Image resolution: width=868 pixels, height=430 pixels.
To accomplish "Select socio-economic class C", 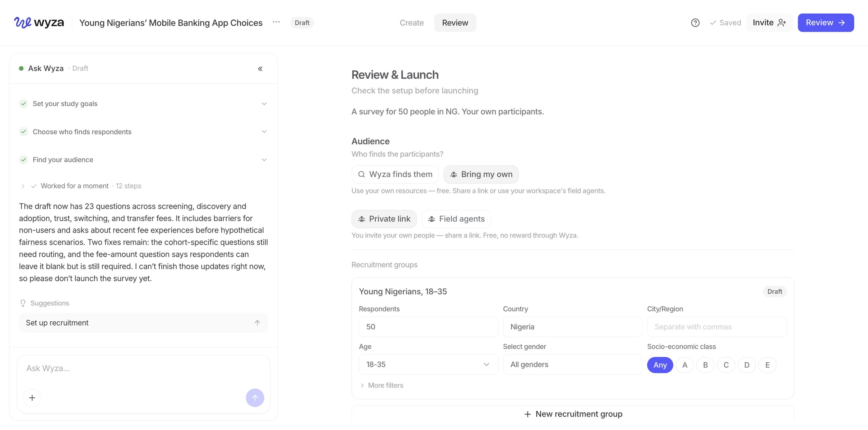I will tap(726, 365).
